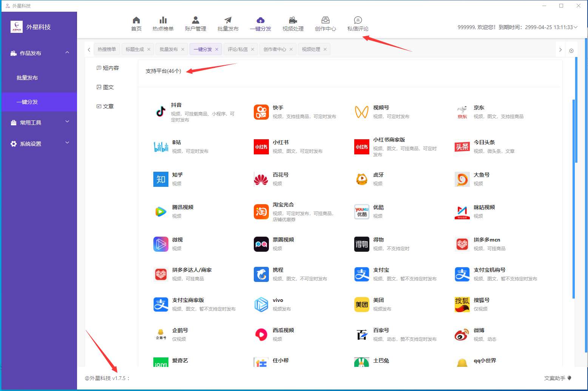Click the 账户管理 person icon
Image resolution: width=588 pixels, height=391 pixels.
pos(195,20)
